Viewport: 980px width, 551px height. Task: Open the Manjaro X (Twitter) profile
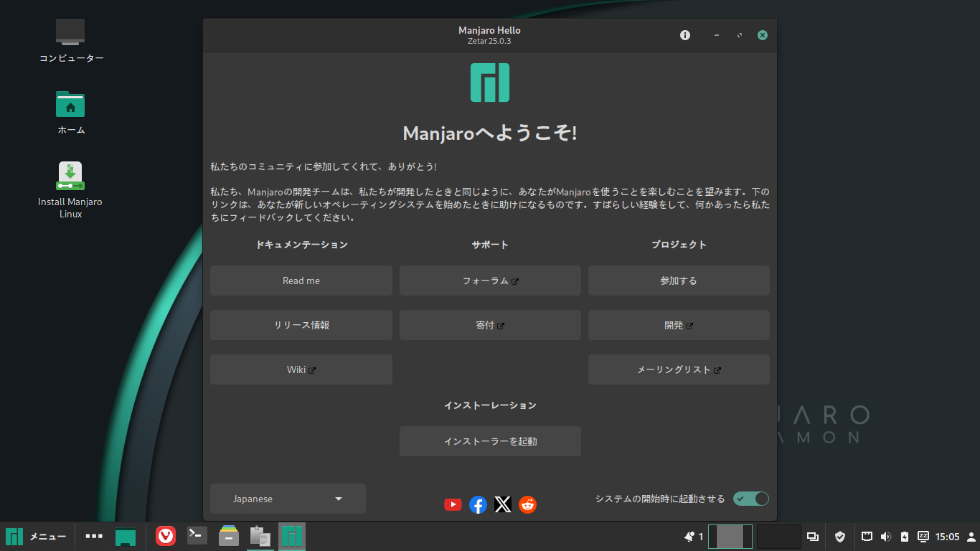[503, 504]
